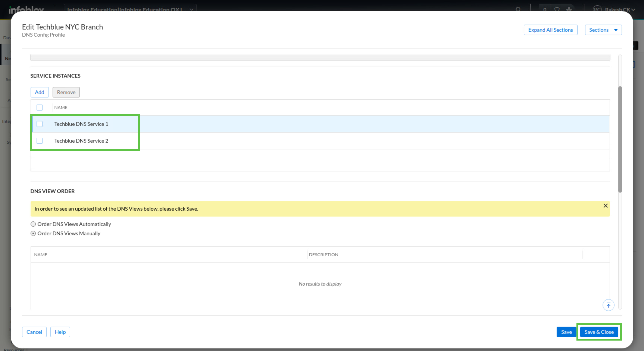Click the dialog vertical scrollbar thumb

click(x=620, y=139)
